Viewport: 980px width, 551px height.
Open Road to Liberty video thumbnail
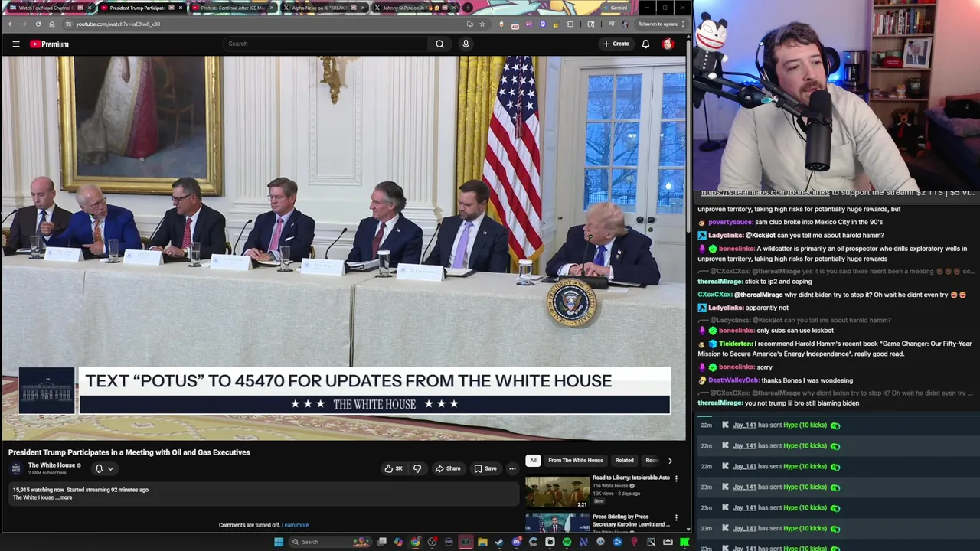click(x=557, y=492)
